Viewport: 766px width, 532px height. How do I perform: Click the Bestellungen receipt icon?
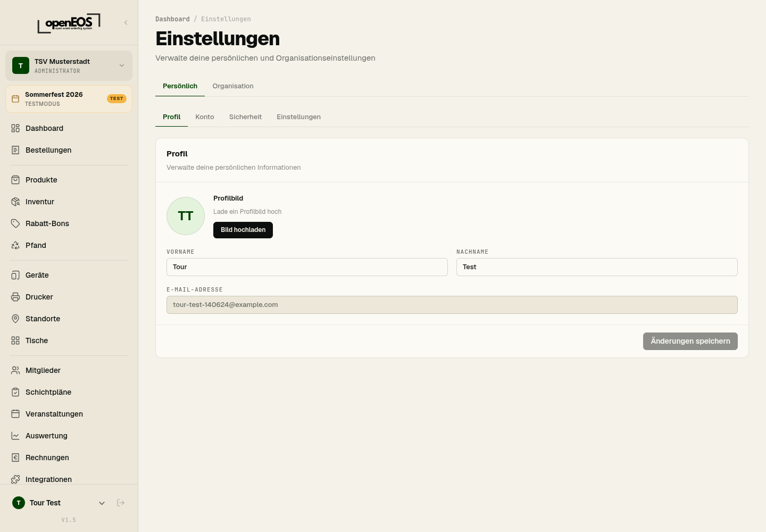[15, 150]
